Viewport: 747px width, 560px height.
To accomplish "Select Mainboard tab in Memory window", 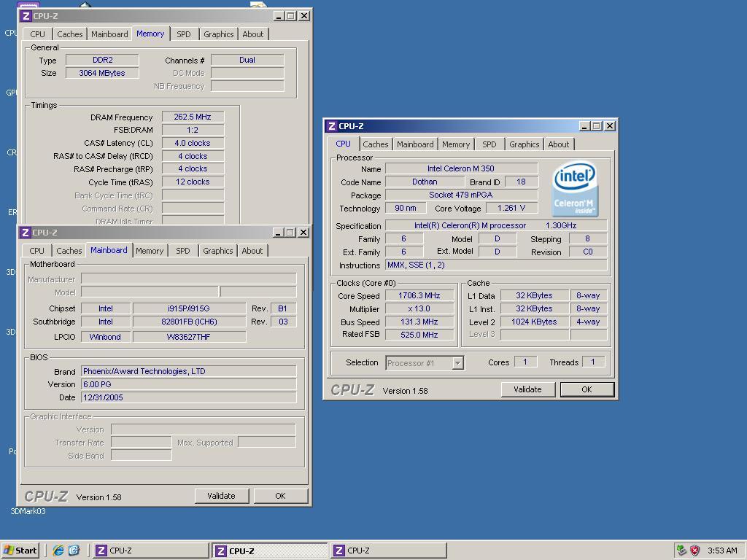I will 109,34.
